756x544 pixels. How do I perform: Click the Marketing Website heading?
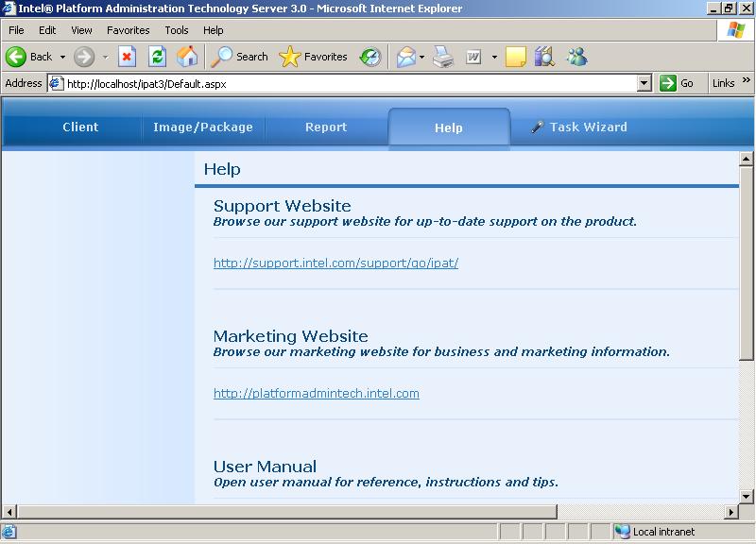tap(291, 336)
